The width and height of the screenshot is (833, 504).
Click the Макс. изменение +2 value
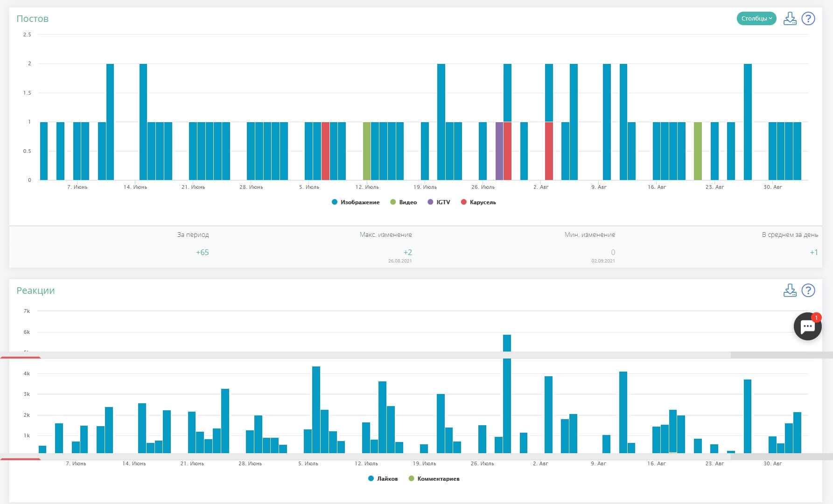coord(407,253)
